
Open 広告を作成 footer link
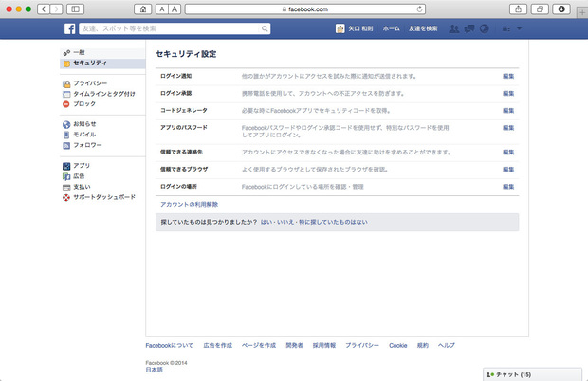(218, 345)
